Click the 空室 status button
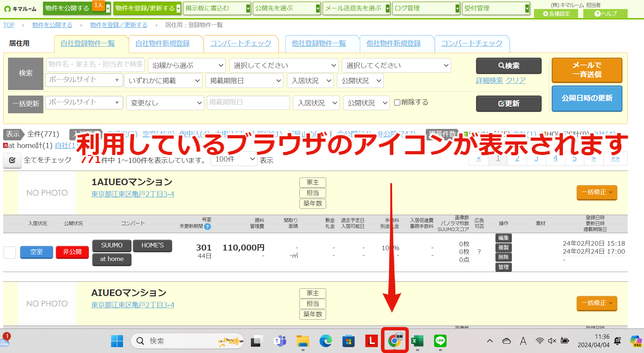644x353 pixels. tap(36, 252)
